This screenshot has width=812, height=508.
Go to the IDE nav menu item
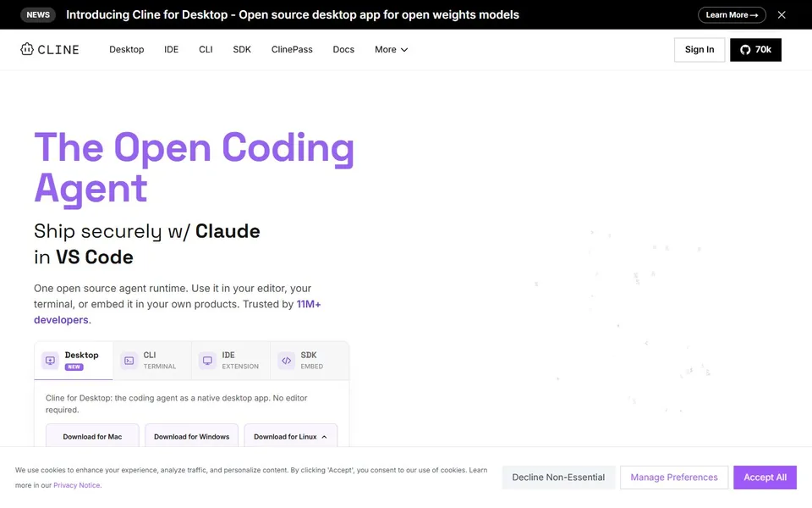pyautogui.click(x=172, y=50)
